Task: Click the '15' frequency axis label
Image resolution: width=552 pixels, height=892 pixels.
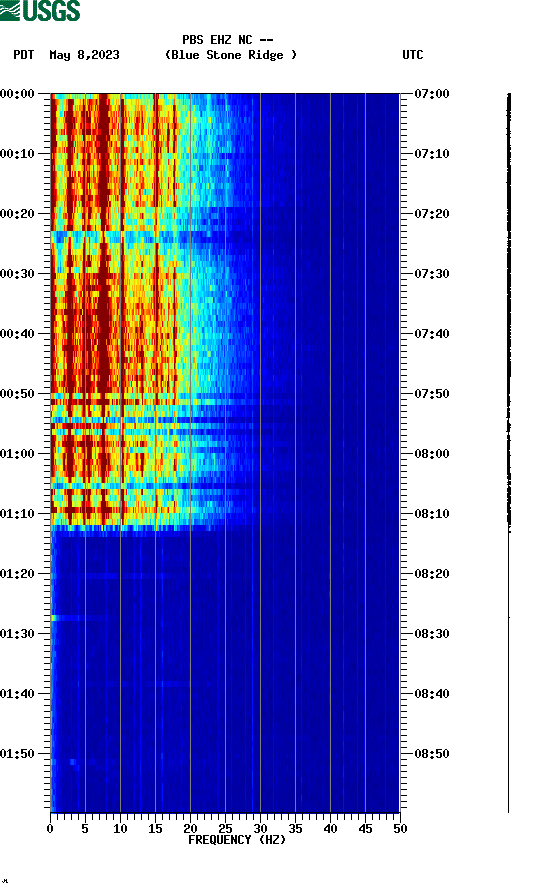Action: click(155, 829)
